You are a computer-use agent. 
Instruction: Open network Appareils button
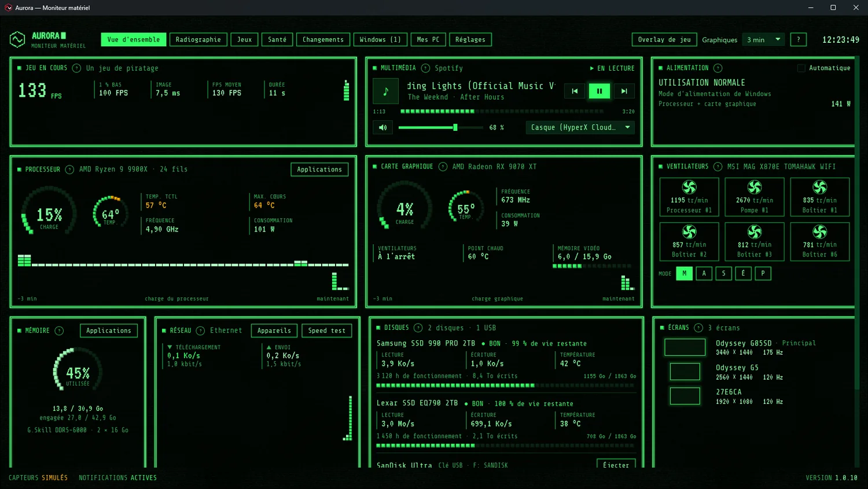point(274,331)
